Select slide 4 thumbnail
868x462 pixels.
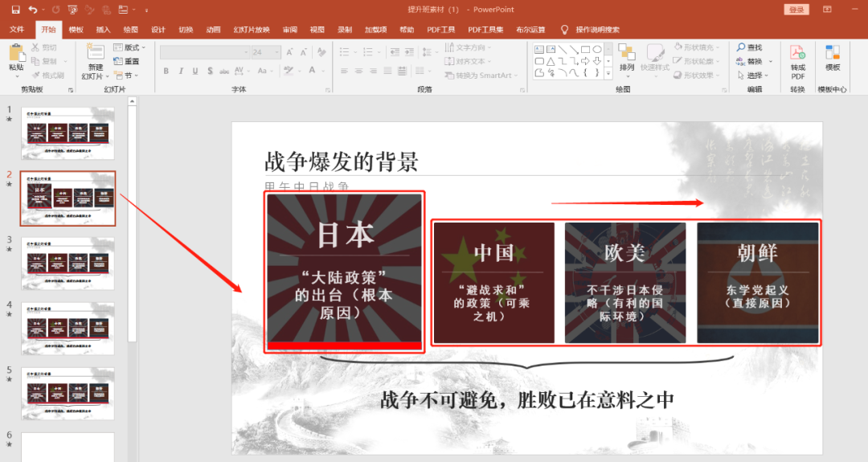(x=68, y=329)
